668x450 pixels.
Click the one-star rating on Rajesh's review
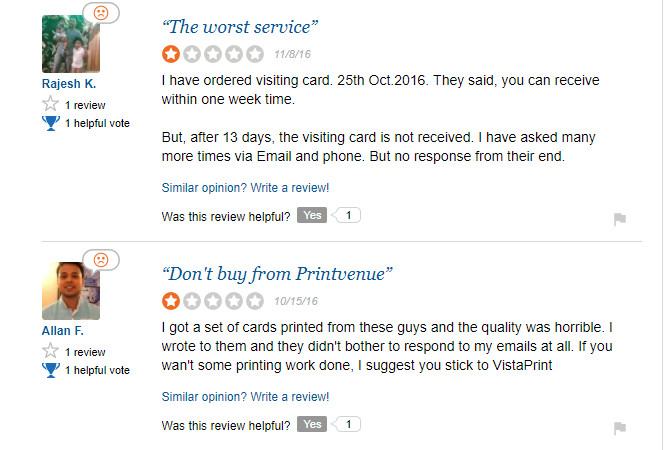coord(171,53)
